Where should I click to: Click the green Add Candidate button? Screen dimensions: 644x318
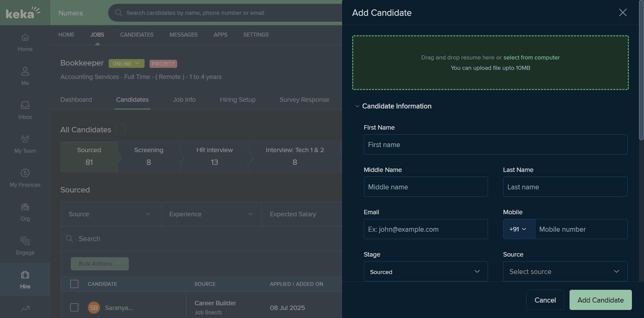click(600, 300)
